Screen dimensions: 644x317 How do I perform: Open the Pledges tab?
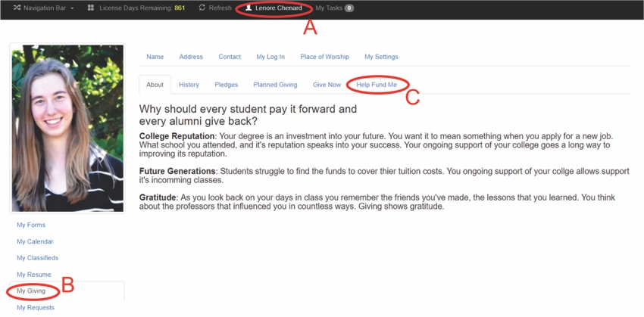227,85
